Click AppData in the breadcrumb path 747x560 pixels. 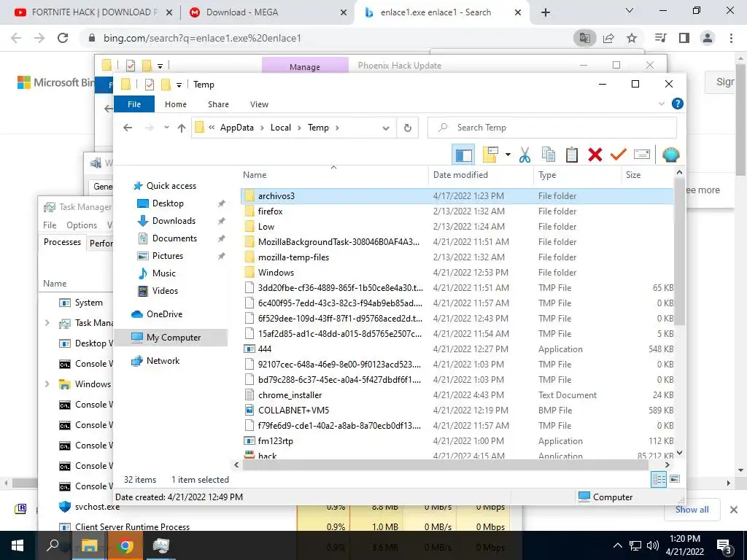(237, 128)
